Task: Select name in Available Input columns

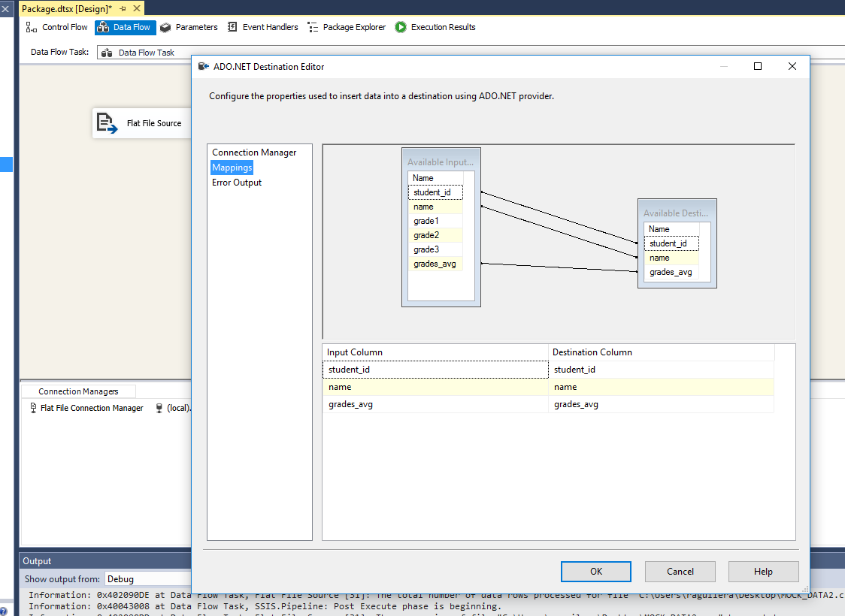Action: pos(435,207)
